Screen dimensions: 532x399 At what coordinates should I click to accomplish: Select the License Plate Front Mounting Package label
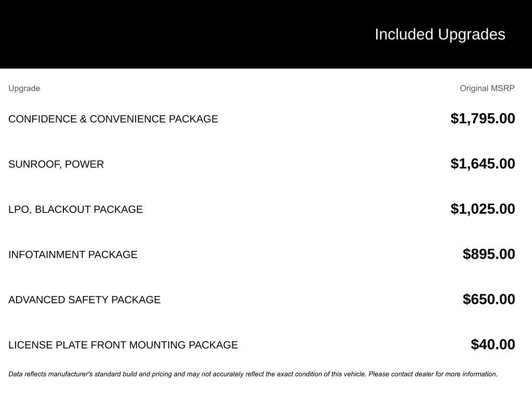point(123,345)
